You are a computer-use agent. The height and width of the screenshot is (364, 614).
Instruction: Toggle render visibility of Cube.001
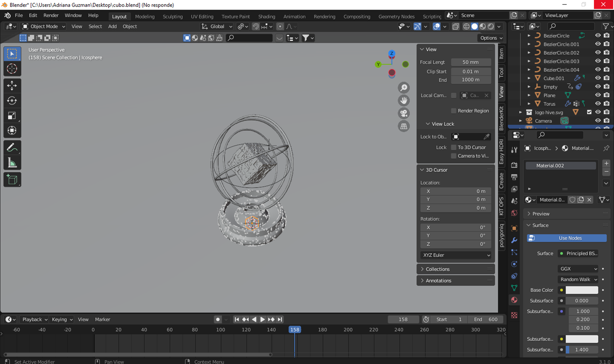(x=606, y=78)
